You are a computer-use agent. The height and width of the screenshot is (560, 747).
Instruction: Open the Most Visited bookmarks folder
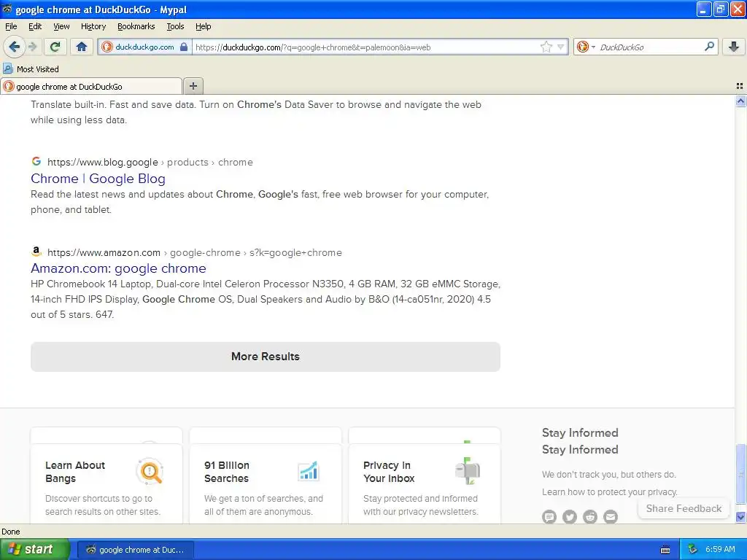[31, 69]
